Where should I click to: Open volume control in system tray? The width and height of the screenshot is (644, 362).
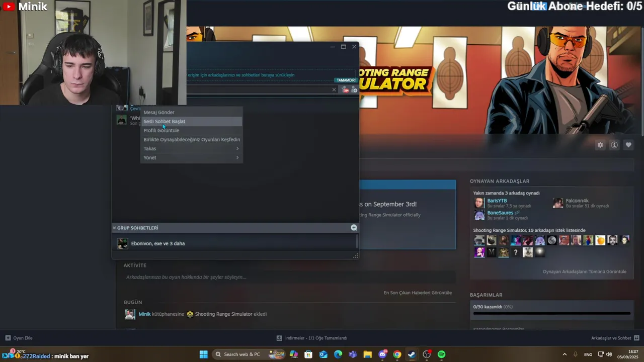[609, 354]
